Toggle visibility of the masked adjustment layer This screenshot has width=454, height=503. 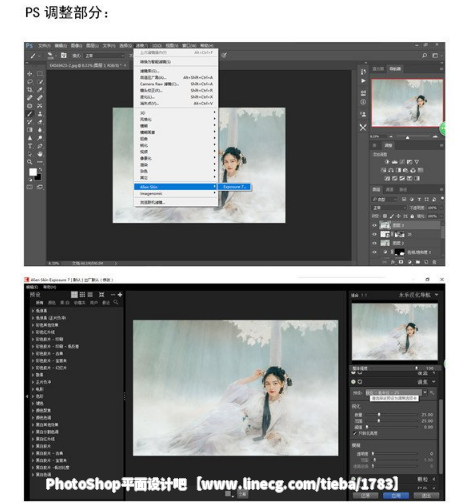point(374,252)
